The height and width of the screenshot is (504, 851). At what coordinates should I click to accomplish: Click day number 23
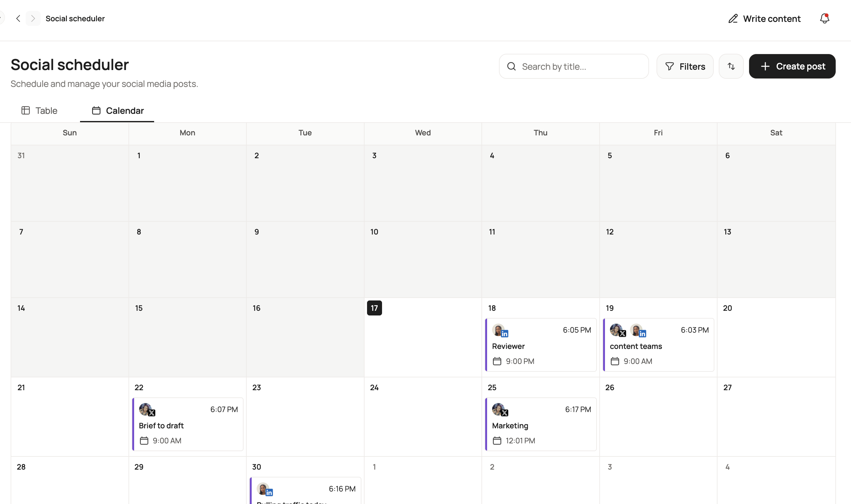(x=256, y=387)
